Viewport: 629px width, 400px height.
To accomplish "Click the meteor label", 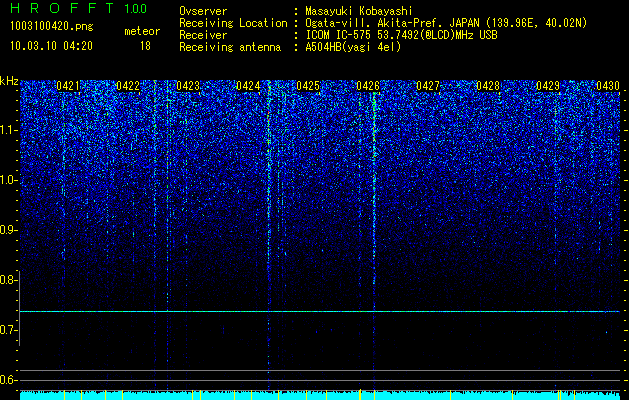I will (x=142, y=31).
